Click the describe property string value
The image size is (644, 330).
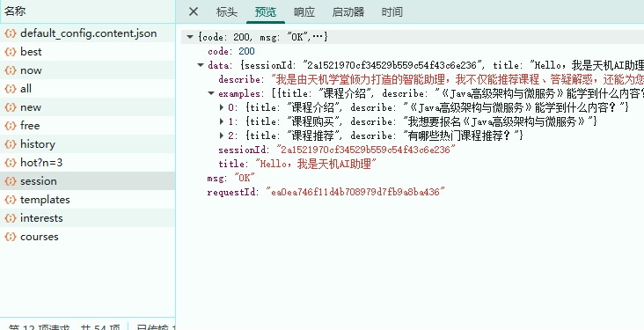[x=457, y=79]
